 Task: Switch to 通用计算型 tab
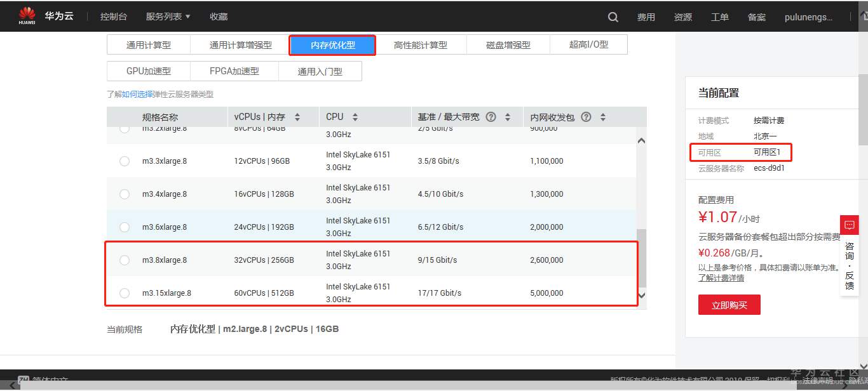click(x=149, y=45)
